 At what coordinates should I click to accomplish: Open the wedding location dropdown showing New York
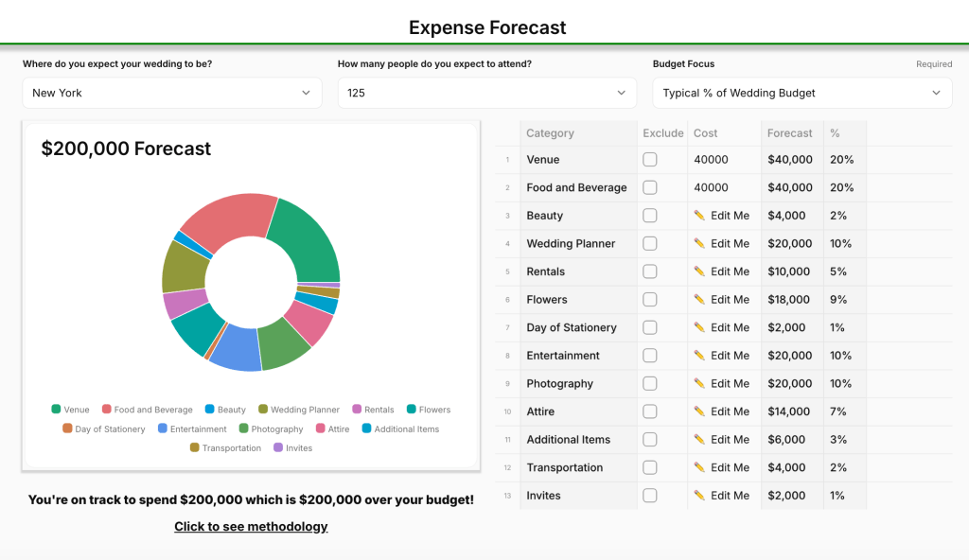click(171, 93)
